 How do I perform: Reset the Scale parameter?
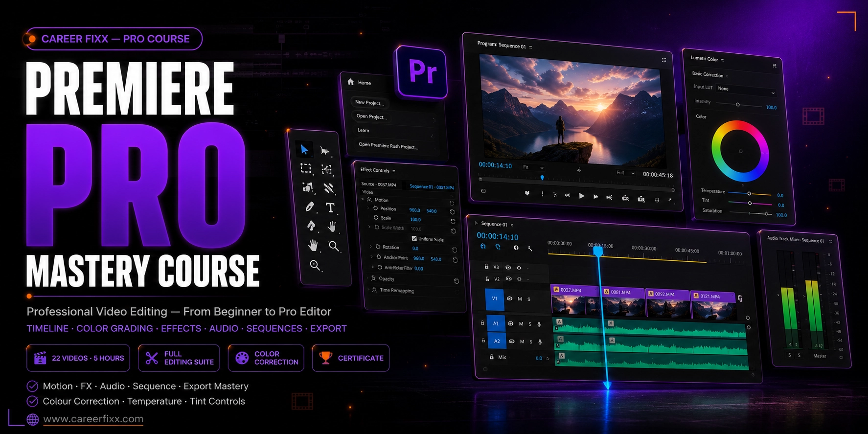(453, 221)
